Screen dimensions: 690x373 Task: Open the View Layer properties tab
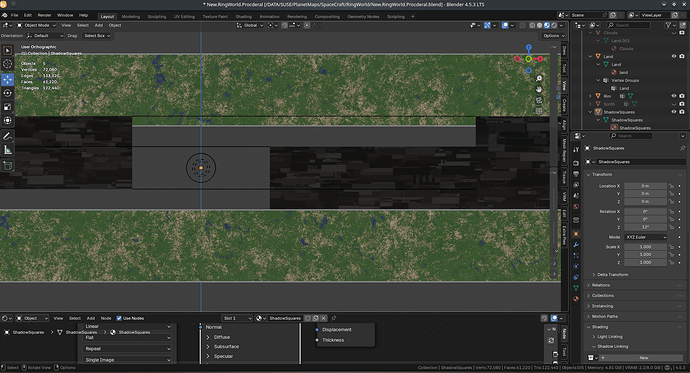576,185
